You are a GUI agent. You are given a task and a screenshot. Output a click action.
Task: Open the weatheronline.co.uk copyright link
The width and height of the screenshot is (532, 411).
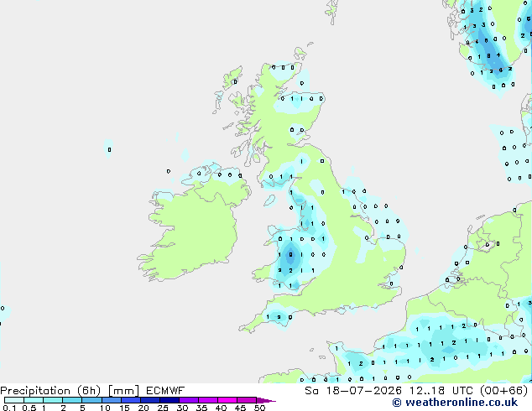455,403
